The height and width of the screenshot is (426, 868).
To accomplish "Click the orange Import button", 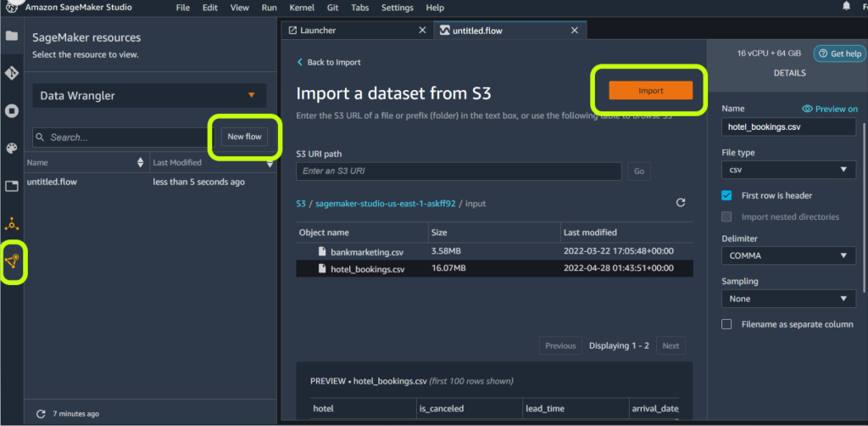I will [650, 90].
